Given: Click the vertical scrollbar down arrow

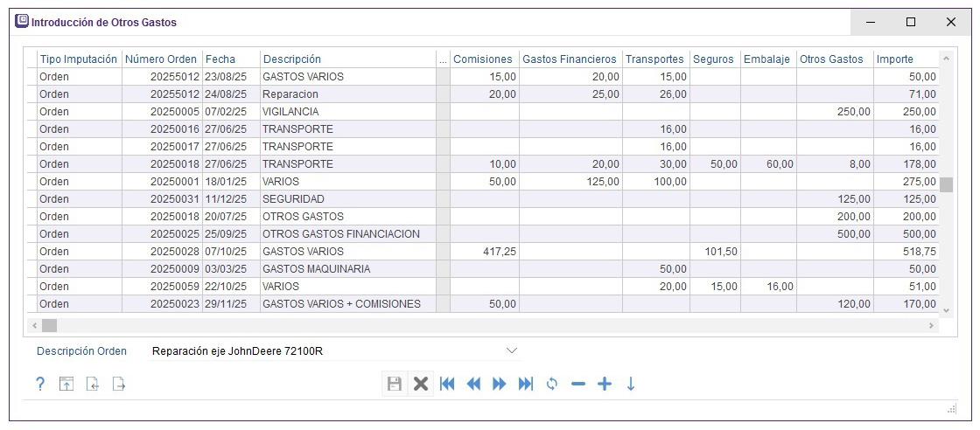Looking at the screenshot, I should pos(945,309).
